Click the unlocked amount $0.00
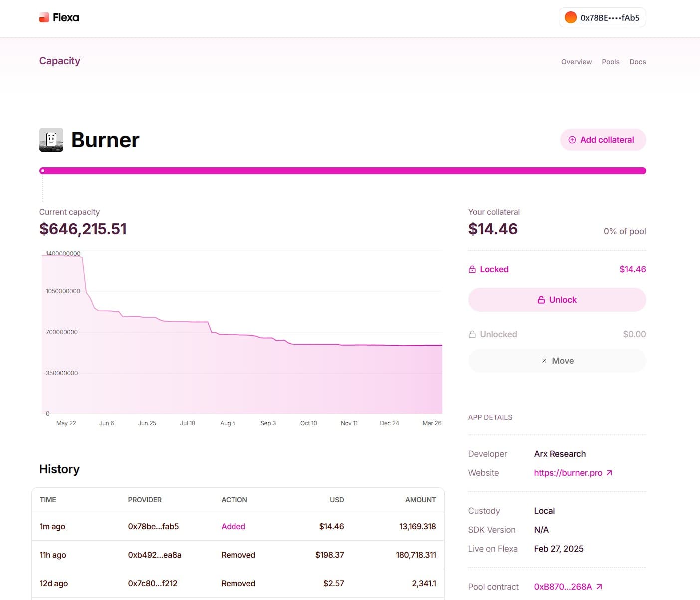This screenshot has height=600, width=700. point(634,334)
